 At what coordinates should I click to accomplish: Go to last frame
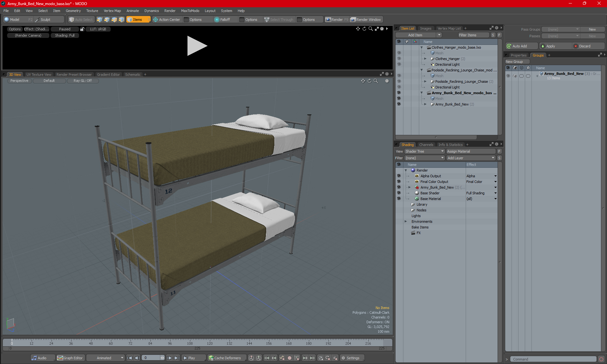(x=177, y=358)
